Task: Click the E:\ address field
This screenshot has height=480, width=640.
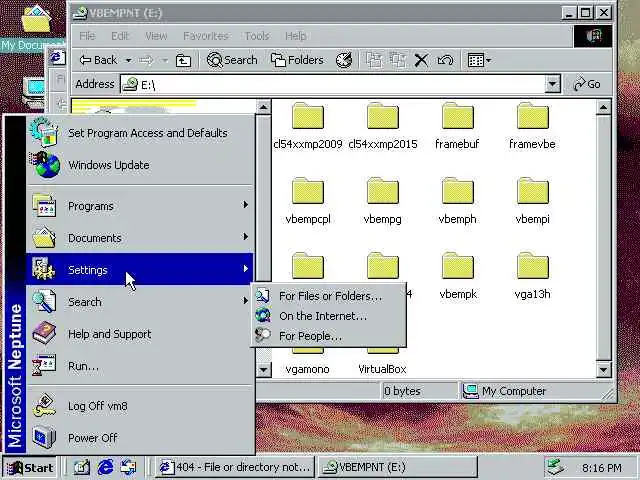Action: pyautogui.click(x=333, y=84)
